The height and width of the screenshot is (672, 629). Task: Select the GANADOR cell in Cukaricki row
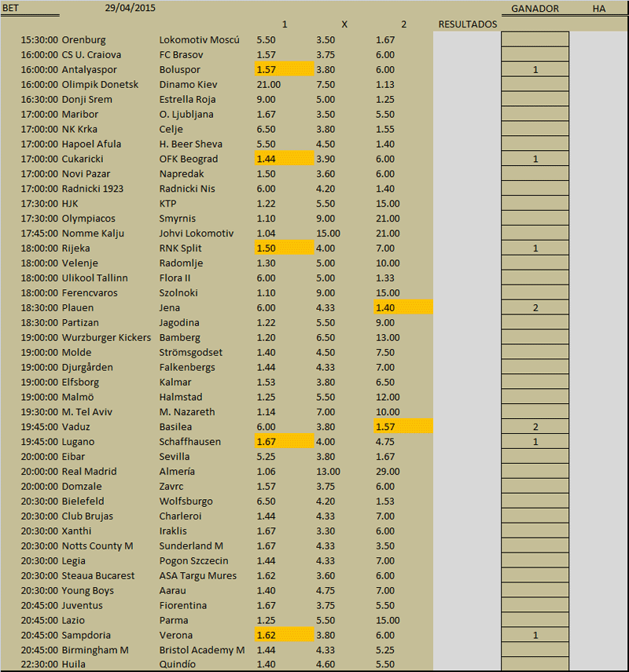535,159
